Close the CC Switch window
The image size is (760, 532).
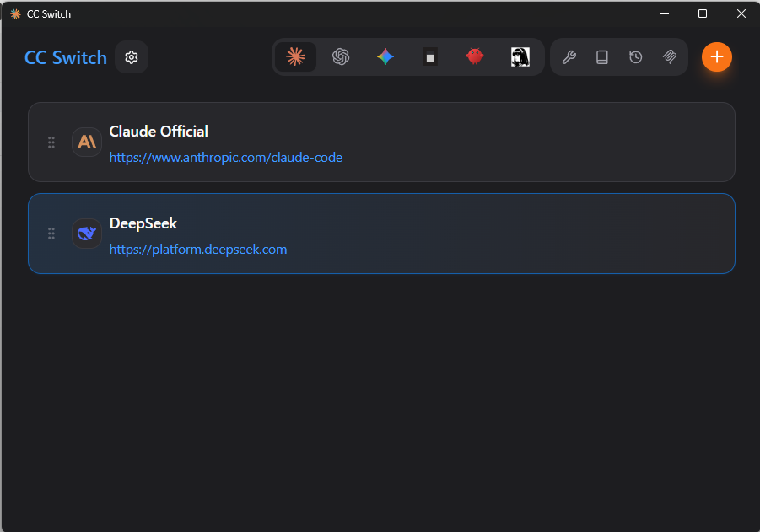pos(741,14)
